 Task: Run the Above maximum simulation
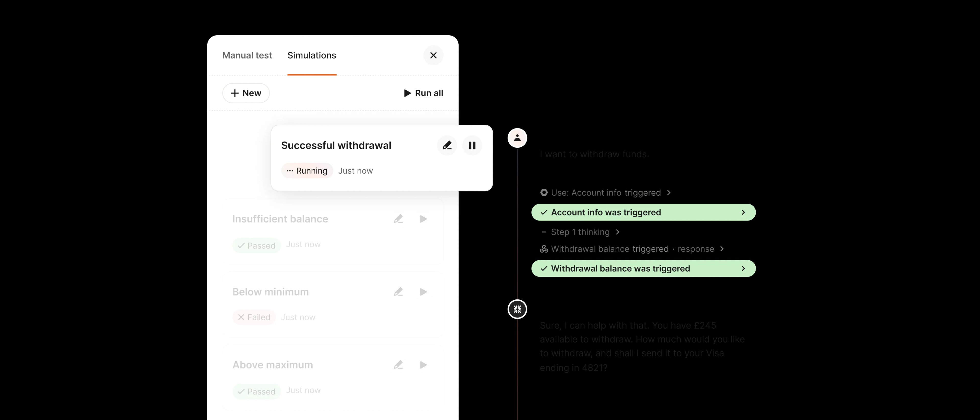click(423, 365)
